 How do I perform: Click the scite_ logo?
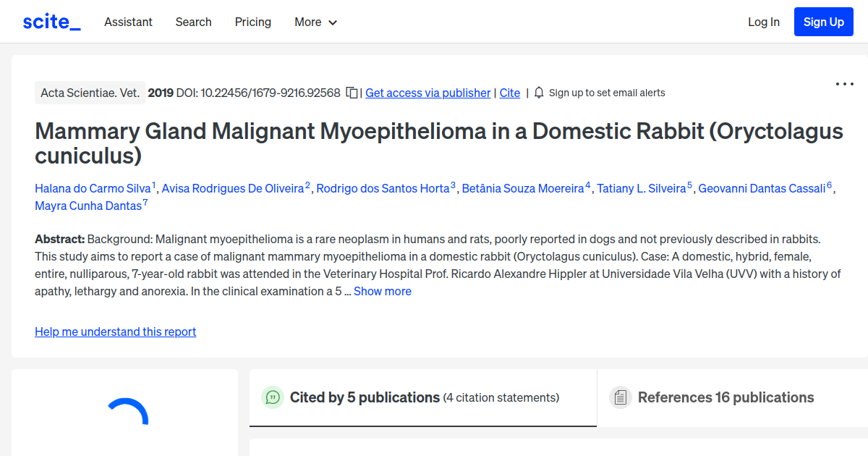pyautogui.click(x=51, y=21)
